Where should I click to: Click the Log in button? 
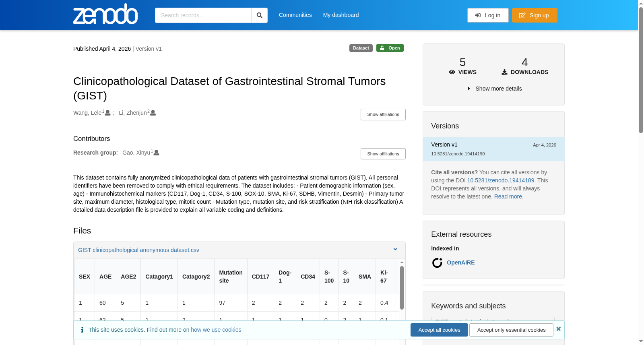coord(488,15)
